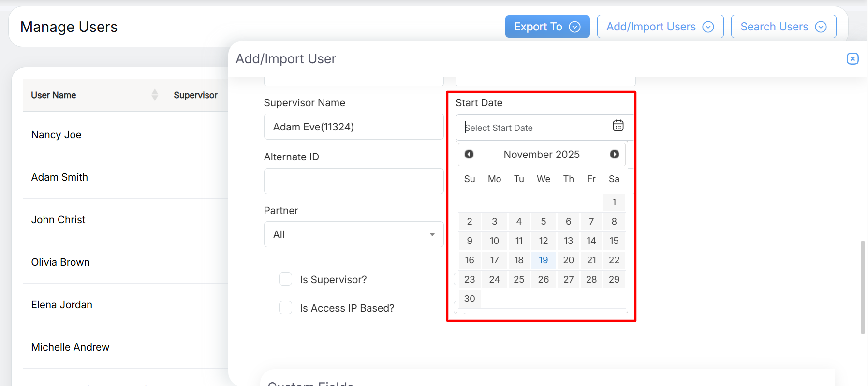Advance calendar to next month
The width and height of the screenshot is (868, 386).
click(x=614, y=154)
